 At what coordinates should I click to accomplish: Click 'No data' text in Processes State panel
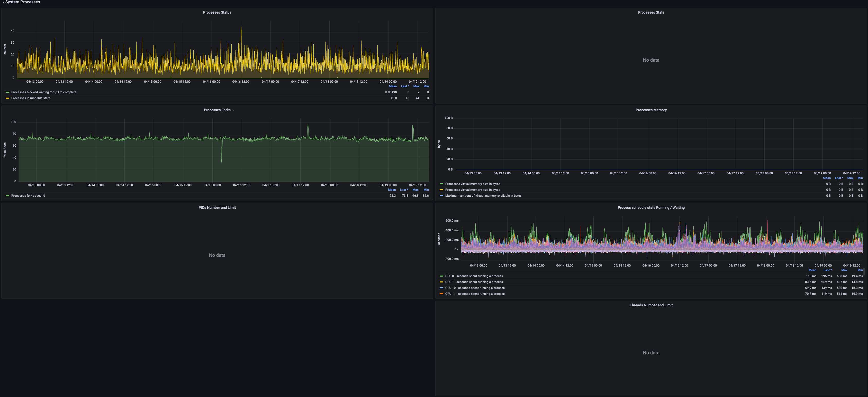[651, 60]
